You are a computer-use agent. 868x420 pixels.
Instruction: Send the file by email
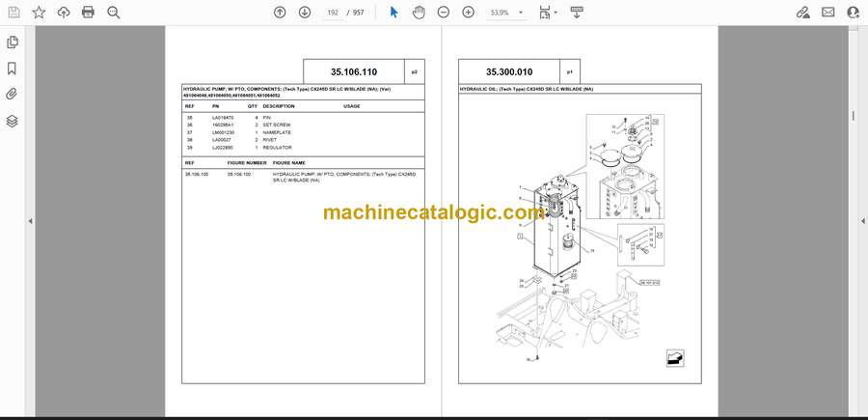point(828,13)
